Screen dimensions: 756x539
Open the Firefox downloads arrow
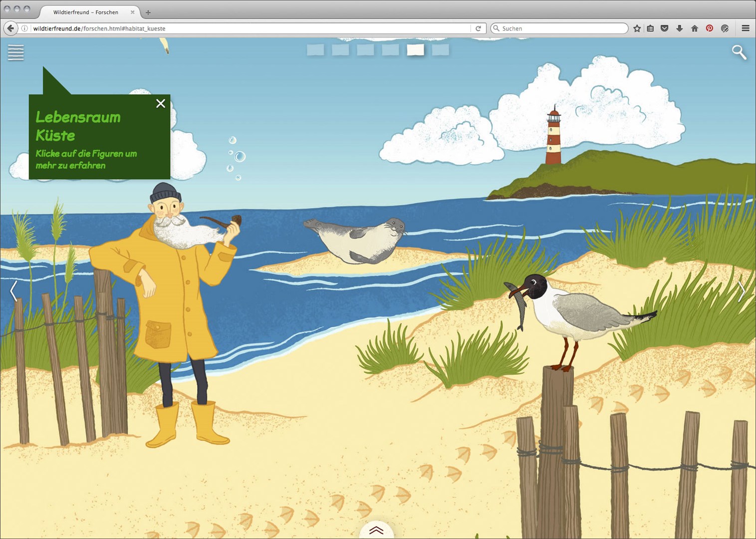pyautogui.click(x=679, y=28)
